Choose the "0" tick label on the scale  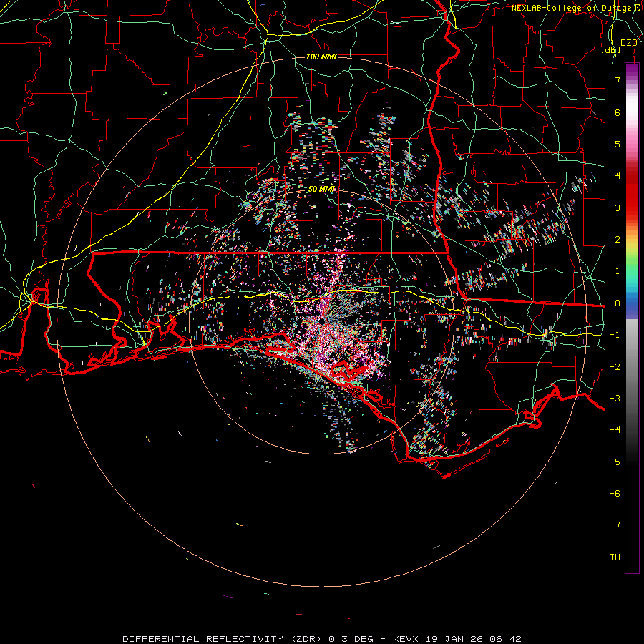click(x=618, y=303)
